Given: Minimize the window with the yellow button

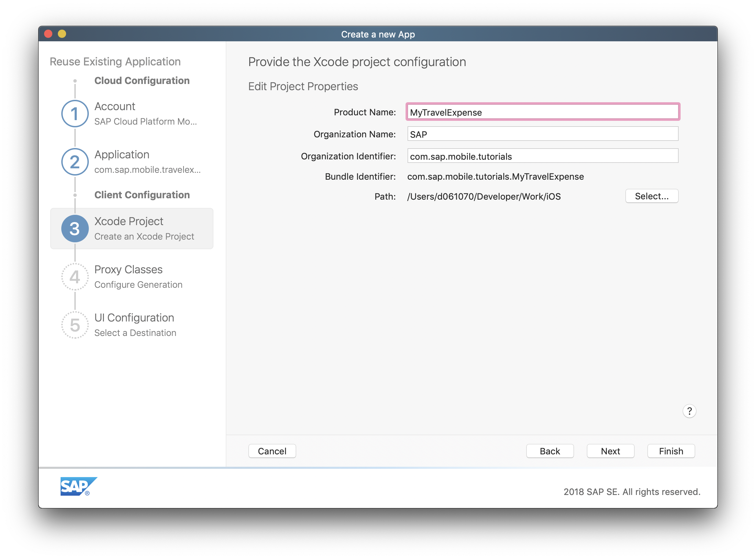Looking at the screenshot, I should pyautogui.click(x=62, y=34).
